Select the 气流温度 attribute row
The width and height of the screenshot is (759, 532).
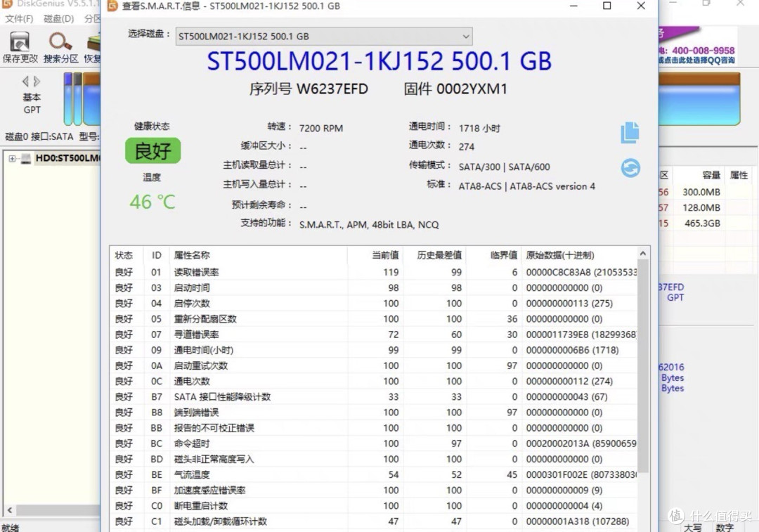[374, 474]
